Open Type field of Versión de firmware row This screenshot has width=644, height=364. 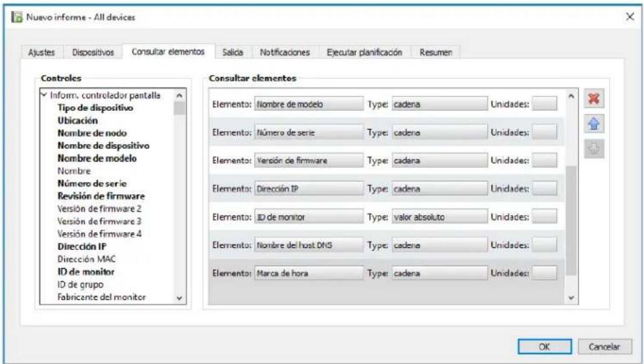[440, 161]
